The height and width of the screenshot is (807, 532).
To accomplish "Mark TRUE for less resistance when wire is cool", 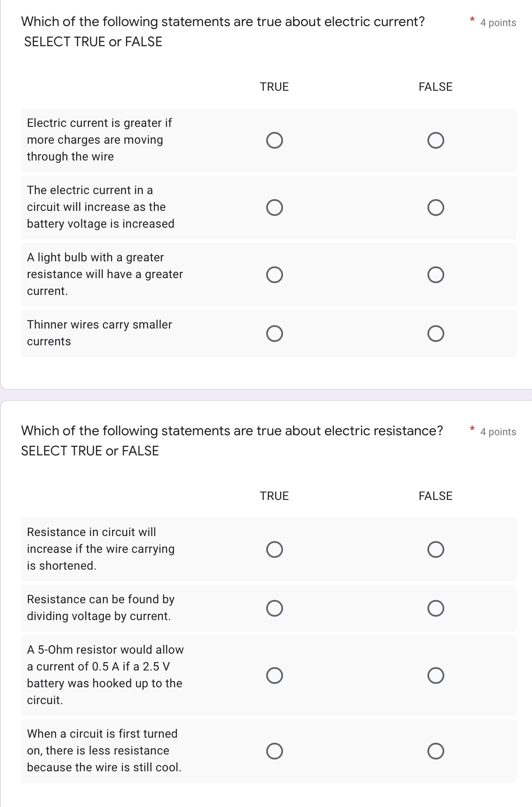I will coord(275,751).
